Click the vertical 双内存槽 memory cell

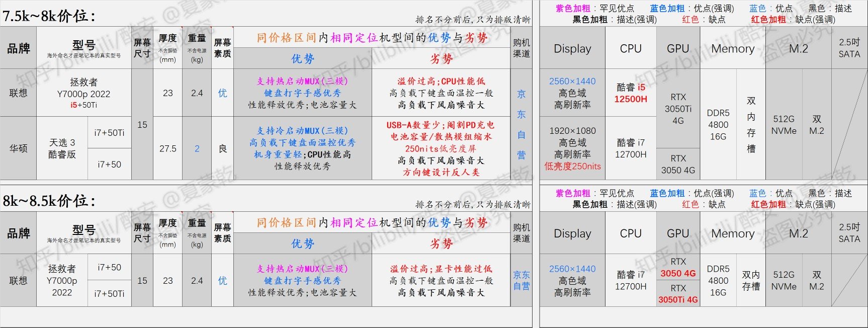[751, 124]
